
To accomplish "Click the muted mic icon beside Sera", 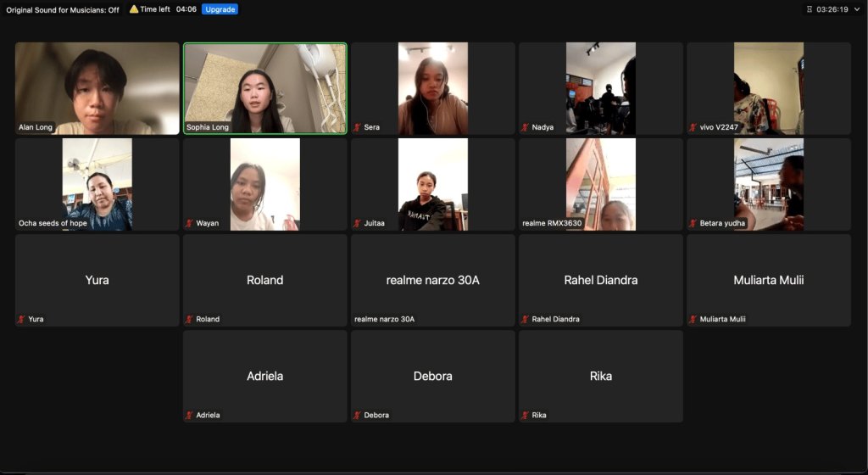I will pyautogui.click(x=358, y=127).
